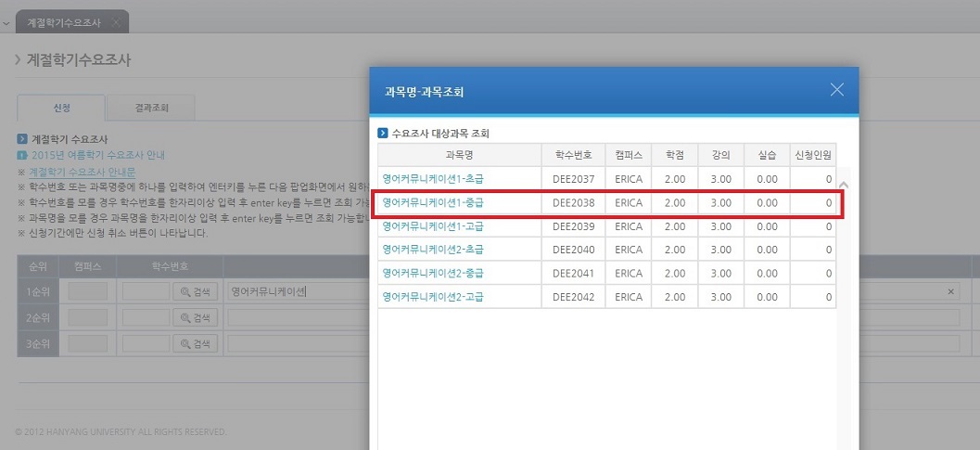The image size is (980, 450).
Task: Switch to the 결과조회 tab
Action: point(148,108)
